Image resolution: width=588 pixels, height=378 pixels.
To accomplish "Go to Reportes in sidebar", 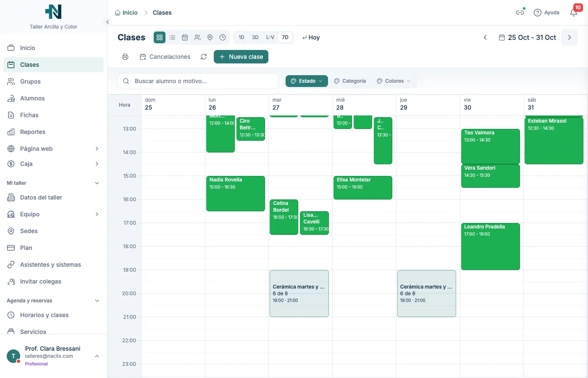I will pos(53,132).
